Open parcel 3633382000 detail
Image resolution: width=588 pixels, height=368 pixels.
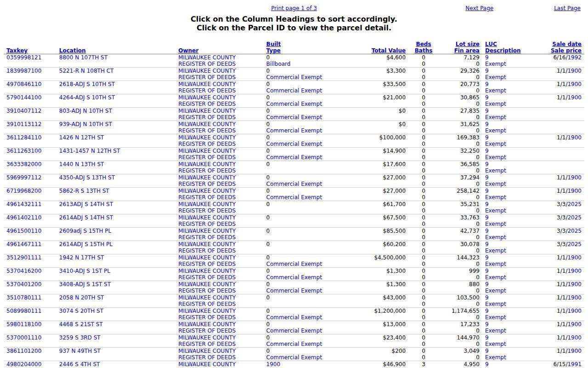[24, 164]
